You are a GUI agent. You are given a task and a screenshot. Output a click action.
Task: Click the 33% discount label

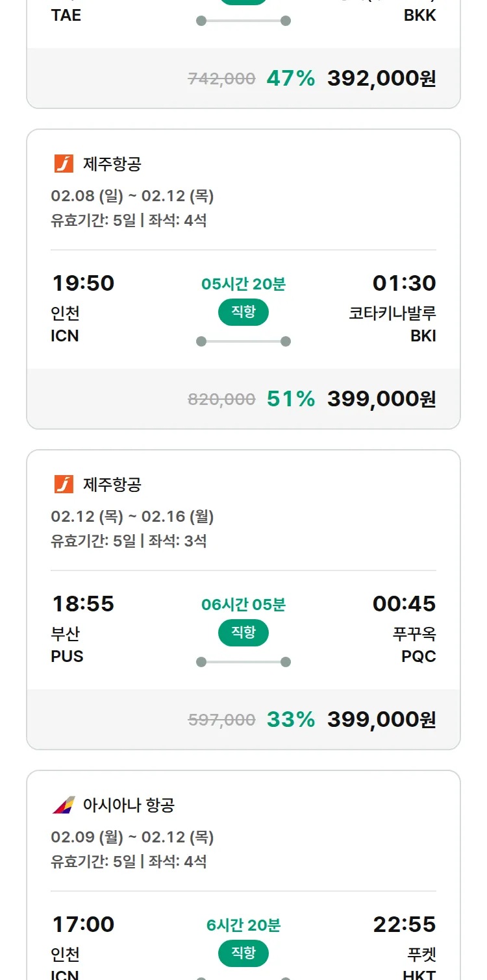(x=291, y=720)
